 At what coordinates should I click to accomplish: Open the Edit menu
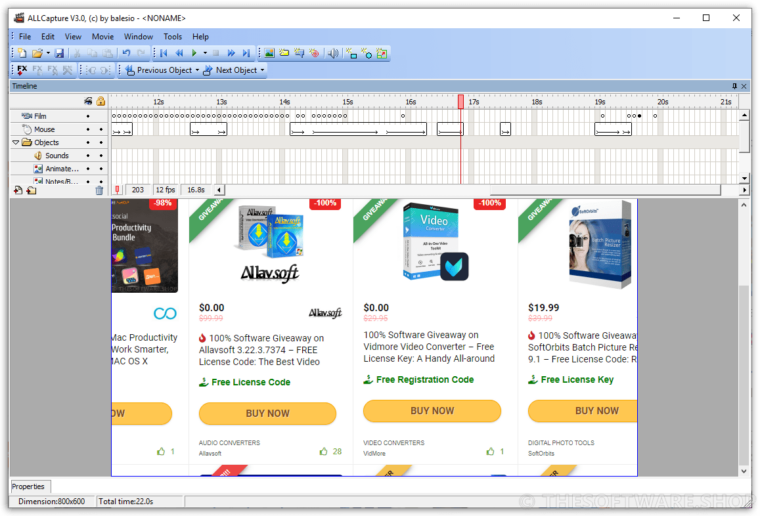(48, 36)
